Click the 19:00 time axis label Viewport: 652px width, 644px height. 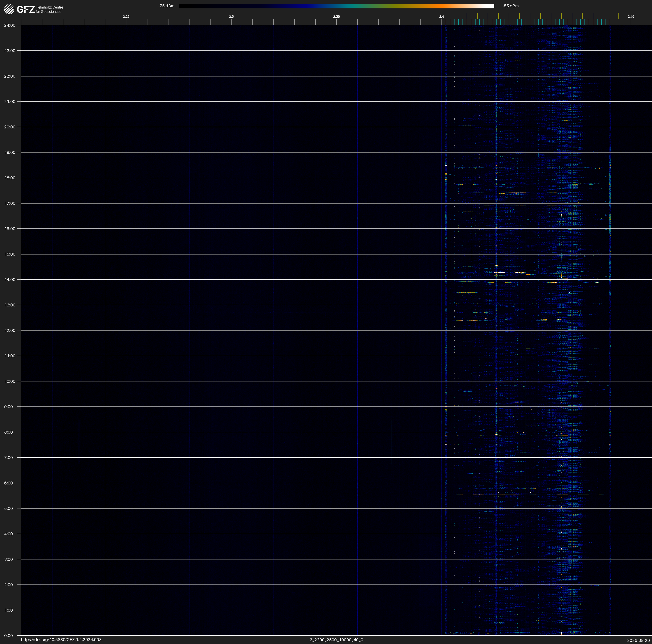coord(10,152)
